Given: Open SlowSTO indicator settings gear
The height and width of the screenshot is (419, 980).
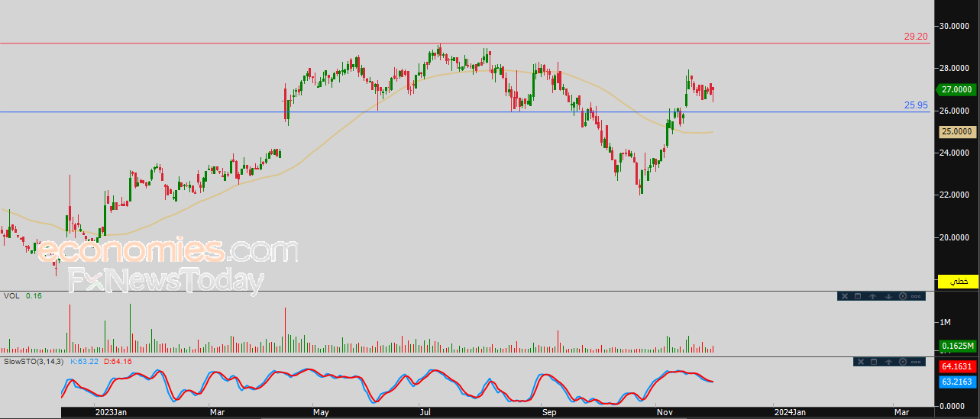Looking at the screenshot, I should point(903,362).
